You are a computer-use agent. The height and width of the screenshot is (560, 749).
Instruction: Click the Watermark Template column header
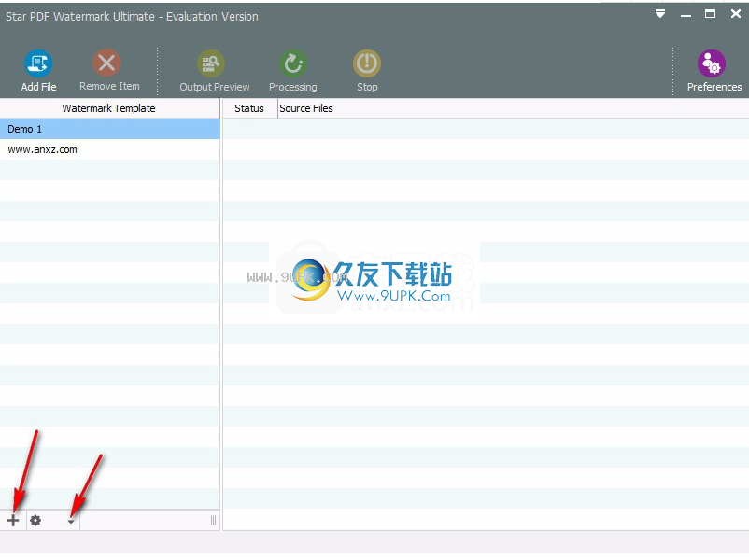110,108
